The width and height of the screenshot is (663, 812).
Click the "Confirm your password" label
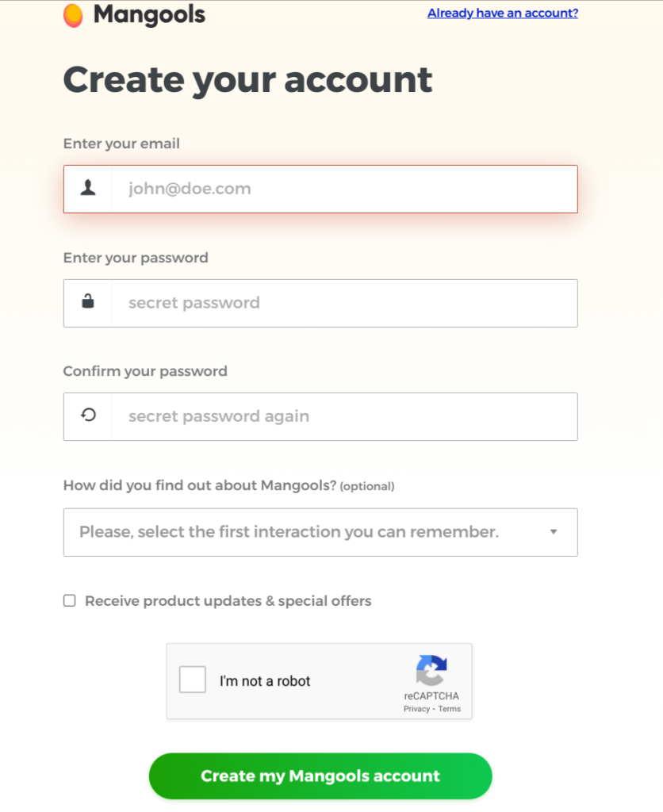145,371
